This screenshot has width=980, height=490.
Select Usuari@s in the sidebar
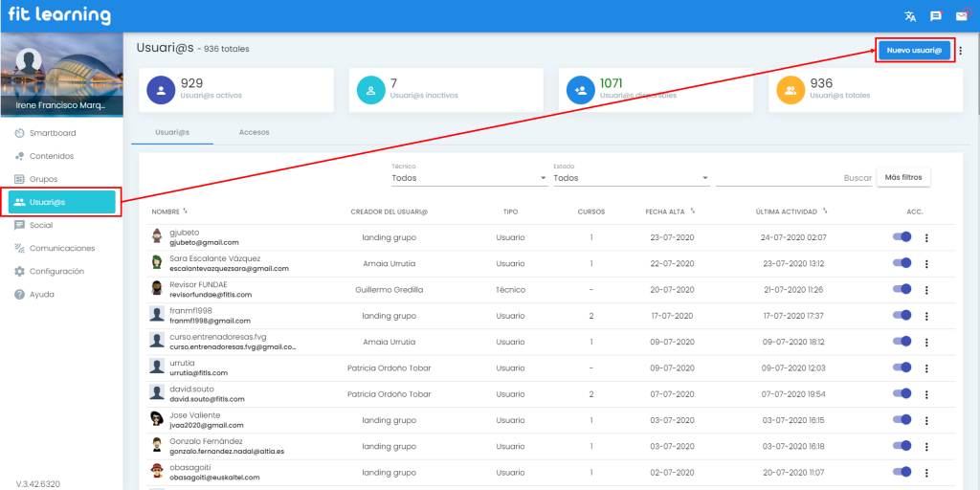(61, 202)
